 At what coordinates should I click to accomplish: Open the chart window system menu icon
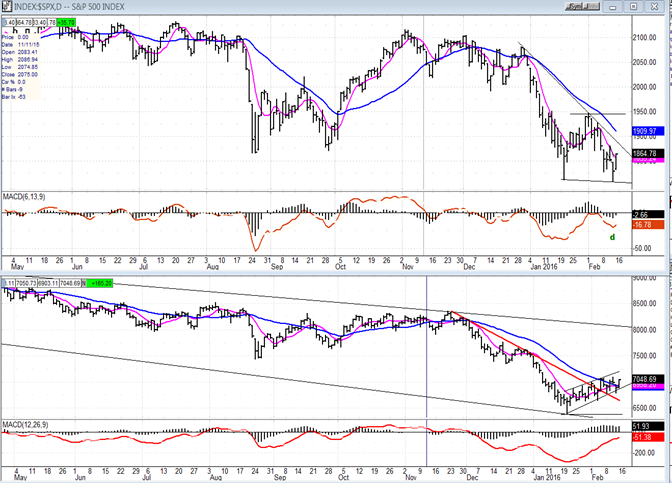(x=7, y=6)
